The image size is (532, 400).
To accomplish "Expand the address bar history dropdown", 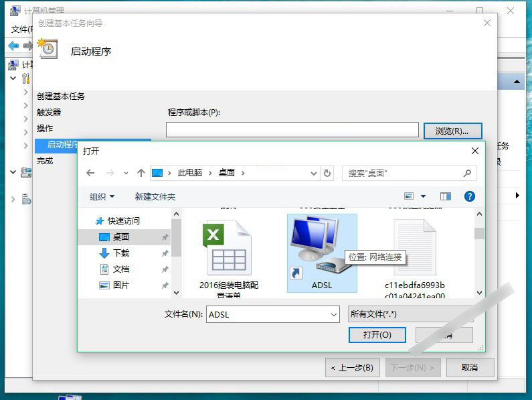I will pyautogui.click(x=314, y=174).
